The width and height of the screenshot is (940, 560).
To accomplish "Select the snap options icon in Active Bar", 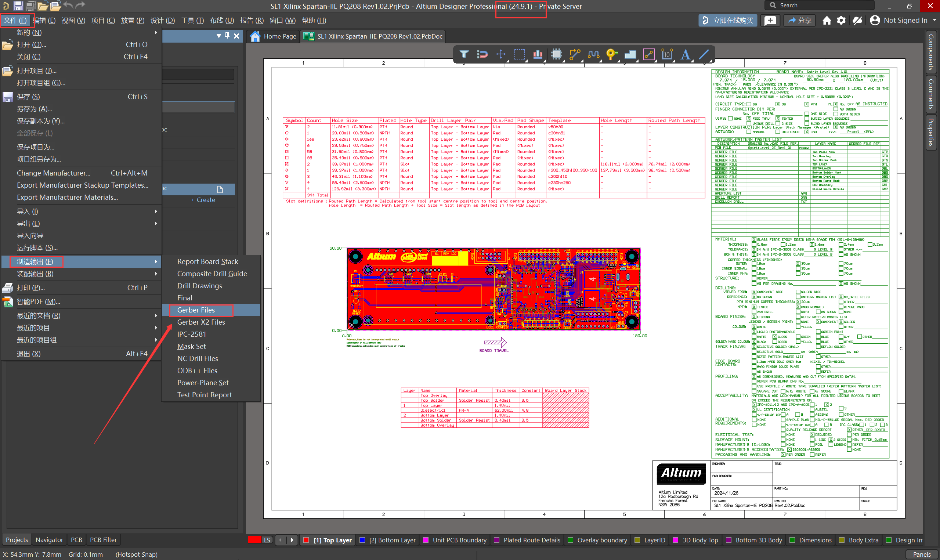I will click(482, 54).
